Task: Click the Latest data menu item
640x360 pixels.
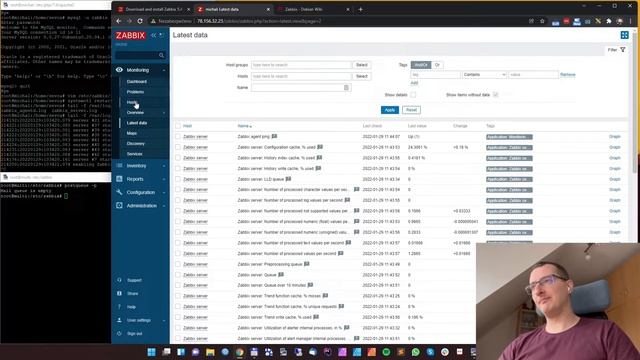Action: 137,123
